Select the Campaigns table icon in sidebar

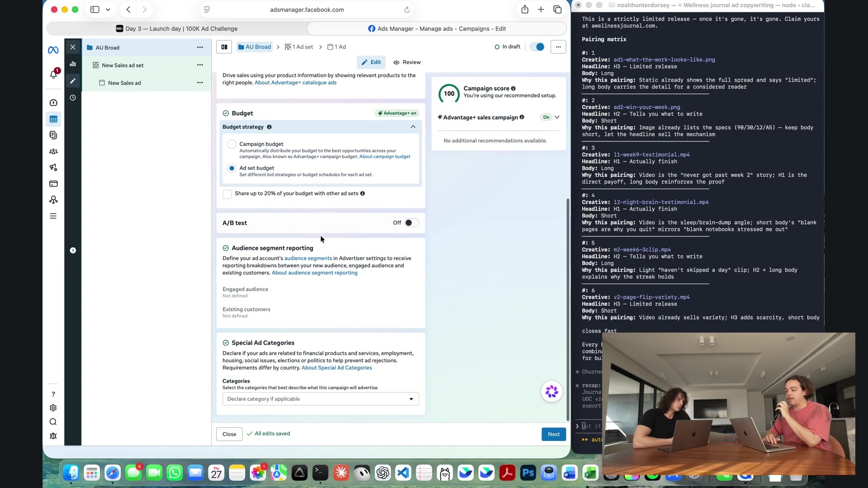click(53, 119)
